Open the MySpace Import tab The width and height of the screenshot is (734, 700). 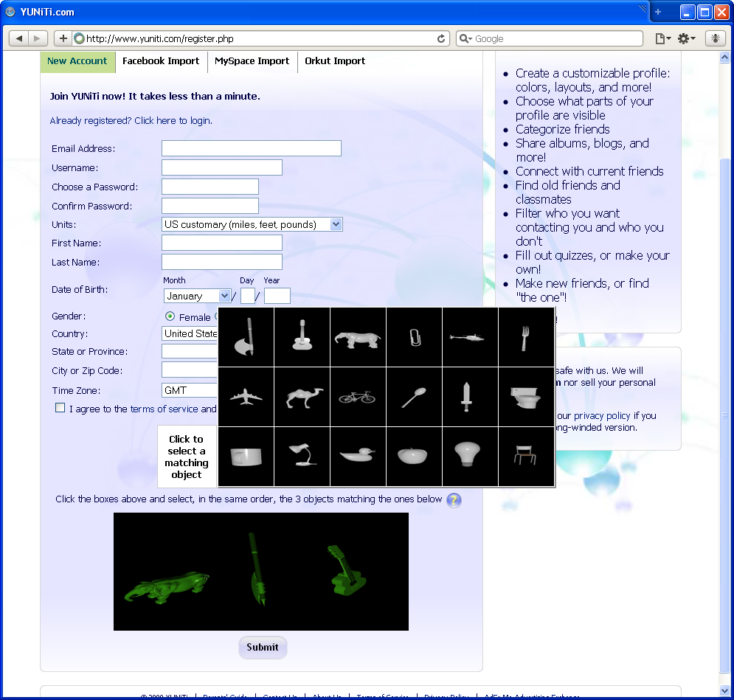pos(252,61)
